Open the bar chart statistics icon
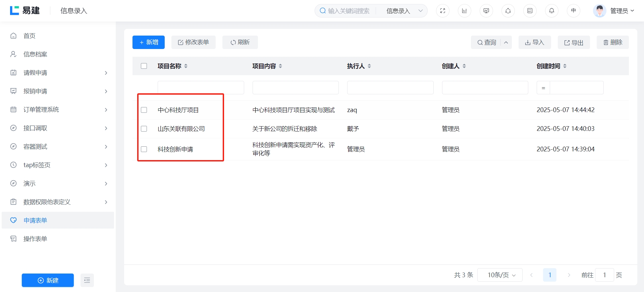This screenshot has width=644, height=292. 465,11
